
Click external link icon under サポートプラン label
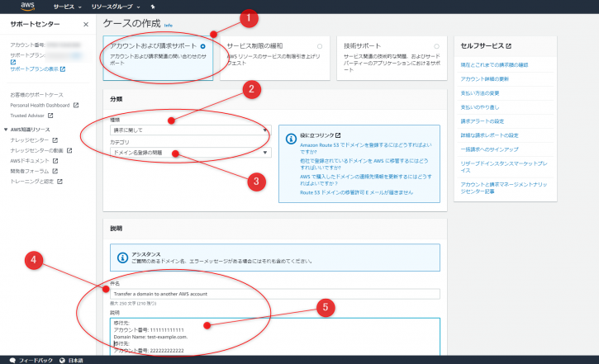click(x=13, y=62)
